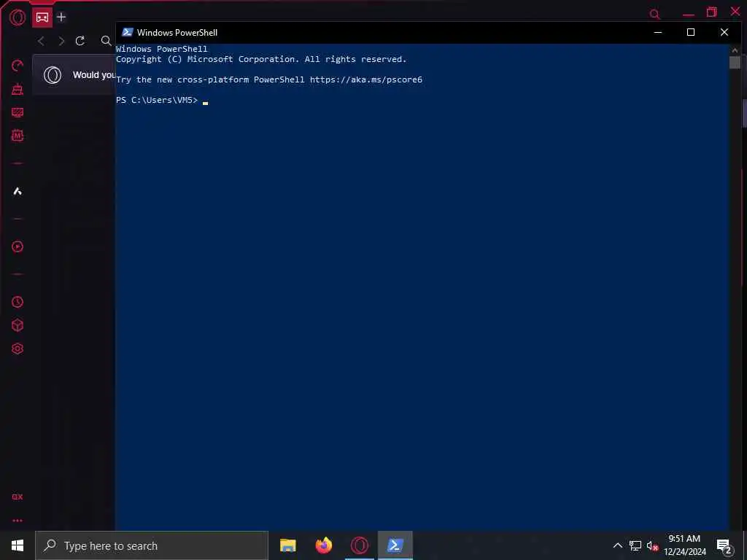Click Opera GX tab search icon at top right

(x=655, y=15)
